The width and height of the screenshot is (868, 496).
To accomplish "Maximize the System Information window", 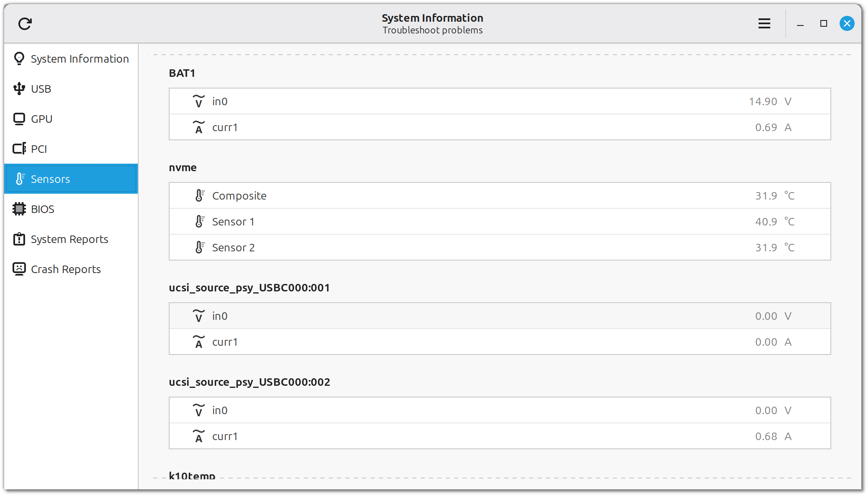I will point(823,24).
